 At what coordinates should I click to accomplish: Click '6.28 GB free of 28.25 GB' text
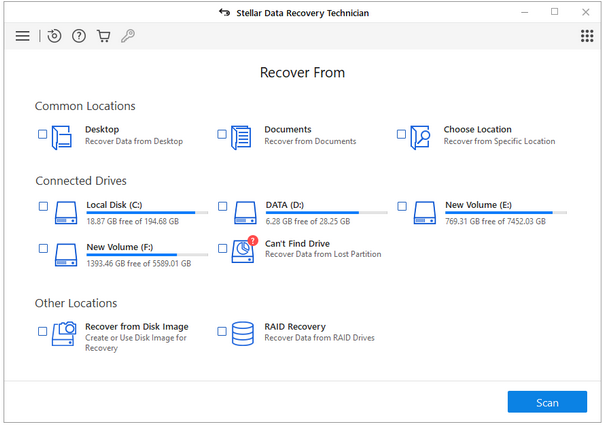308,221
